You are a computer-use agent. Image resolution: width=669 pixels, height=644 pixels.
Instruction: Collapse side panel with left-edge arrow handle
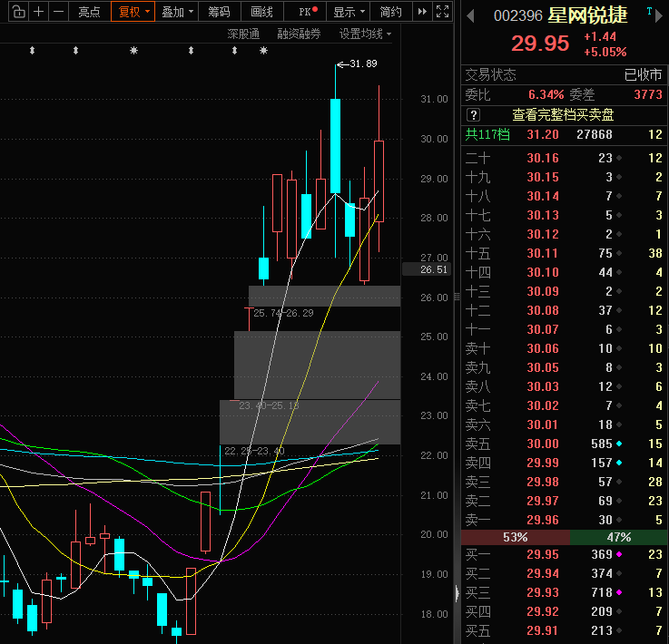(457, 593)
